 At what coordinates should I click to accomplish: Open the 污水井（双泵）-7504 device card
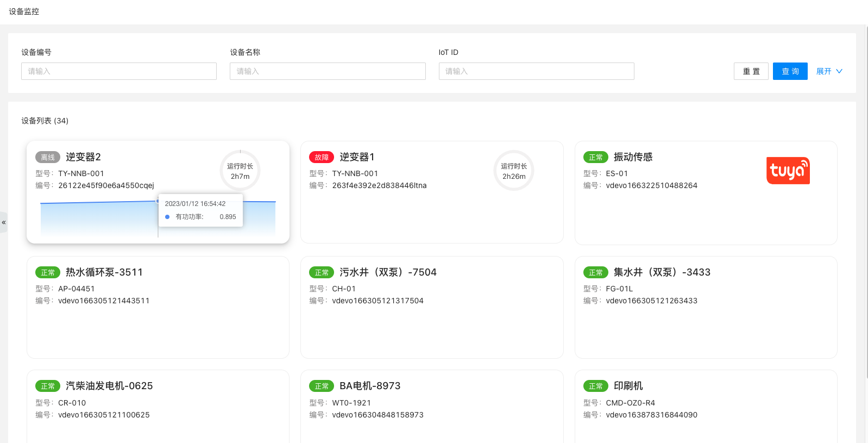[x=431, y=307]
